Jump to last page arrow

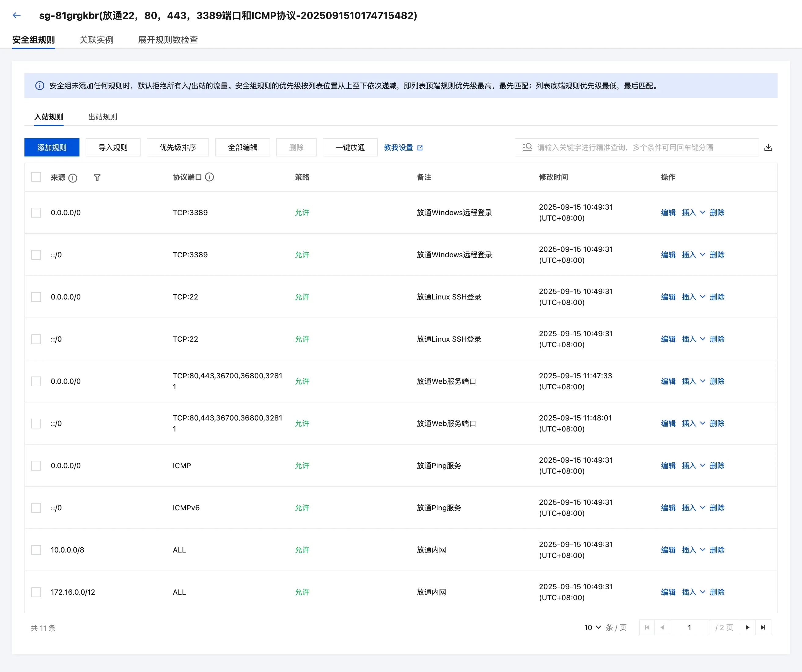763,627
